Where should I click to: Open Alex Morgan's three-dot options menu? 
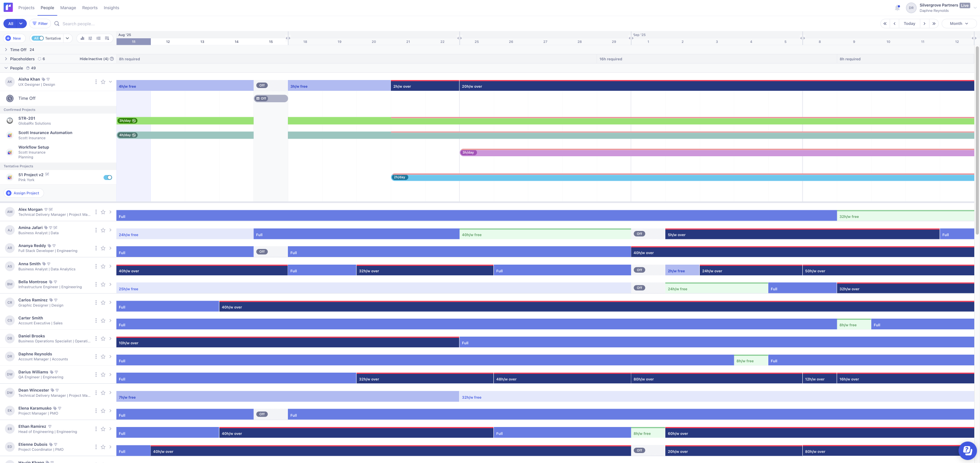96,212
